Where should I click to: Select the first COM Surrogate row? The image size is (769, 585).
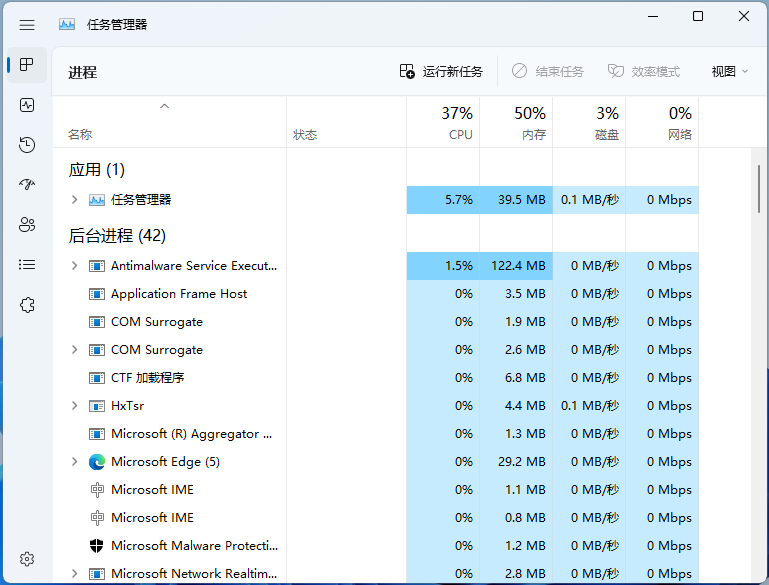[x=376, y=322]
